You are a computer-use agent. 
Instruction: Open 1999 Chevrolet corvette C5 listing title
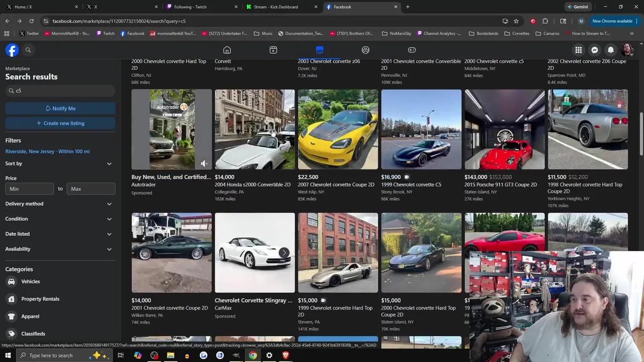point(411,185)
